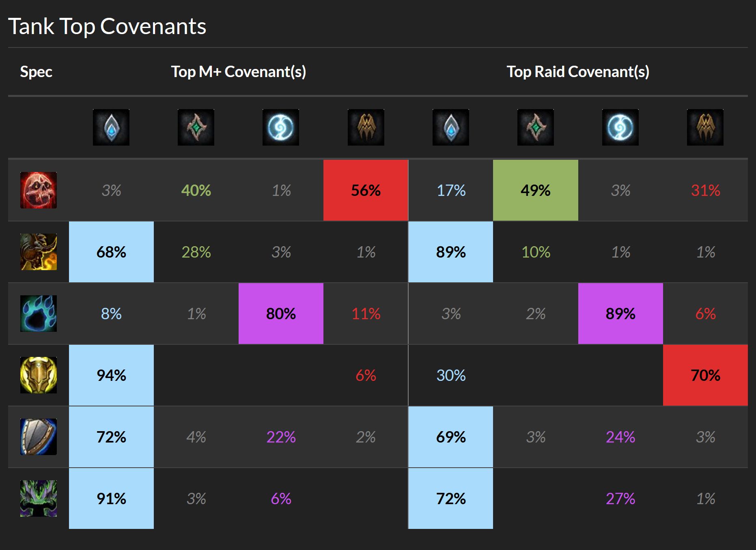Select the Night Fae covenant icon under Raid
The height and width of the screenshot is (550, 756).
click(x=620, y=127)
